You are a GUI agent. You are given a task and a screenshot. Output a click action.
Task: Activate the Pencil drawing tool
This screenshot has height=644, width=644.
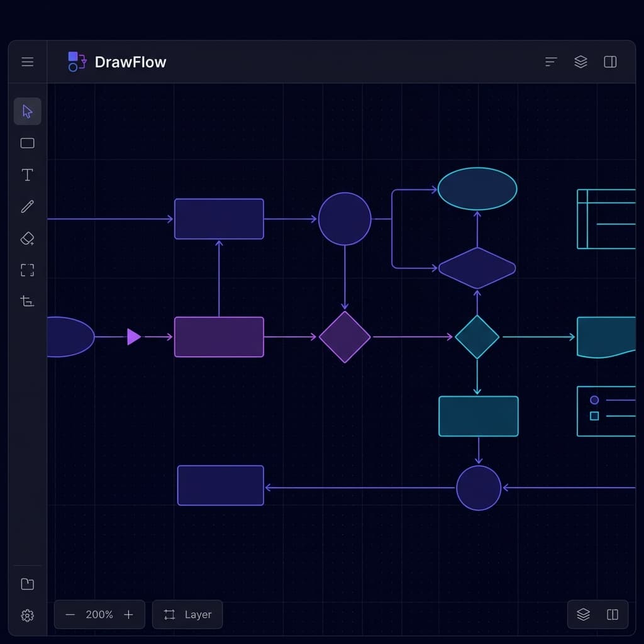point(27,206)
